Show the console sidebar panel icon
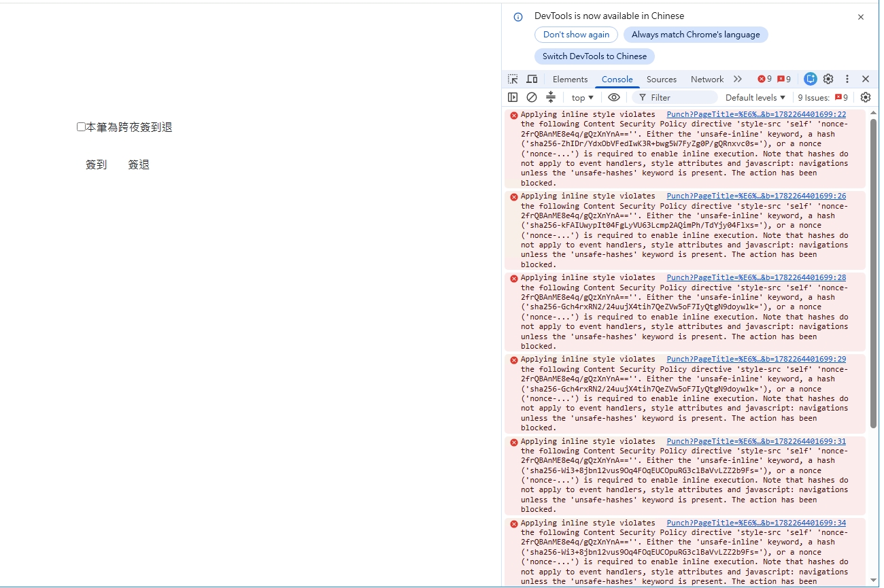 [x=513, y=98]
